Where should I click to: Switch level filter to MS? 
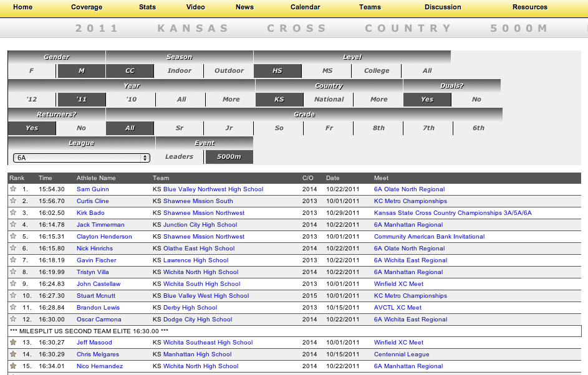pyautogui.click(x=327, y=71)
